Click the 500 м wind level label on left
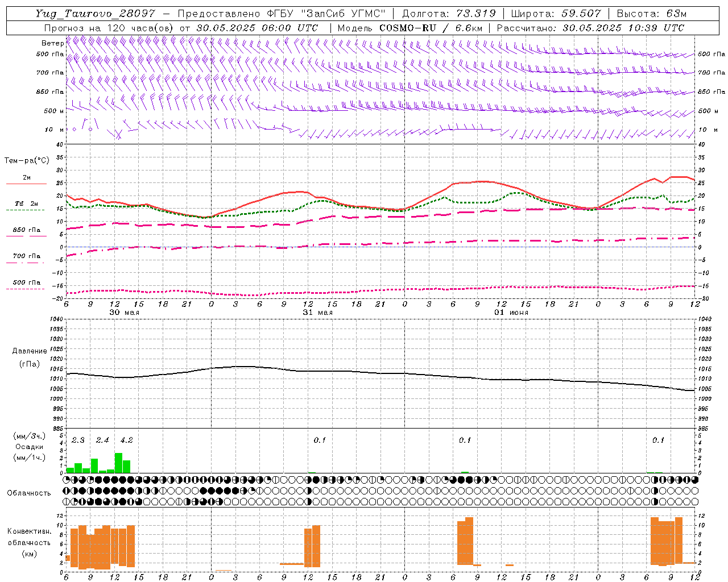Image resolution: width=728 pixels, height=582 pixels. (54, 111)
